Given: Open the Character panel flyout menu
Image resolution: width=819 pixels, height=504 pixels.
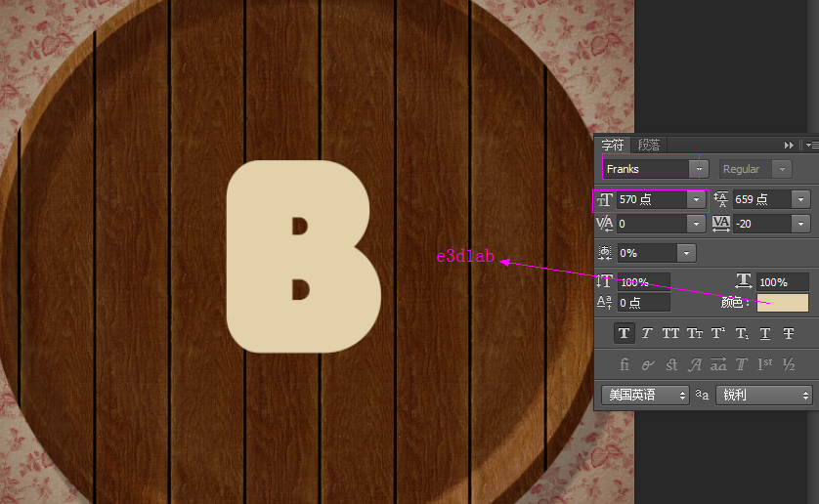Looking at the screenshot, I should [812, 145].
